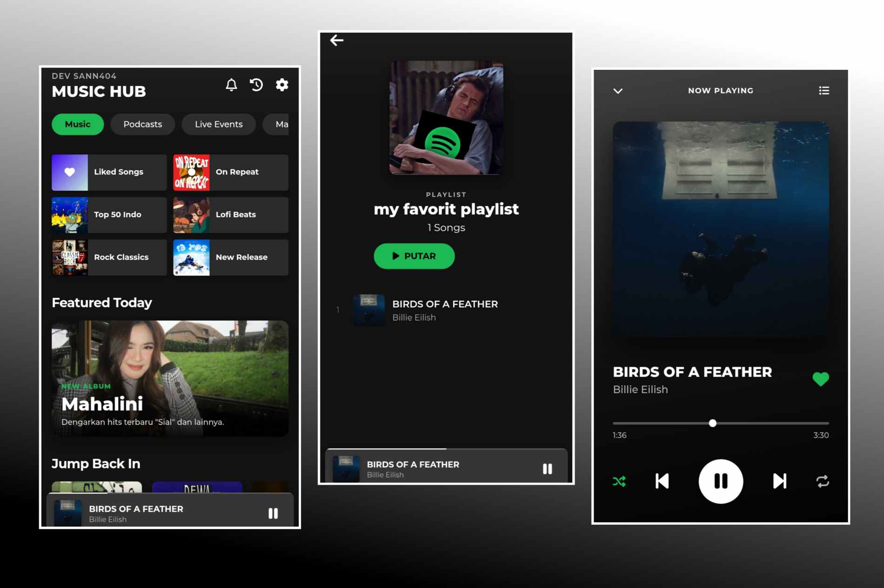This screenshot has width=884, height=588.
Task: Click the 3:30 total duration label
Action: click(x=821, y=435)
